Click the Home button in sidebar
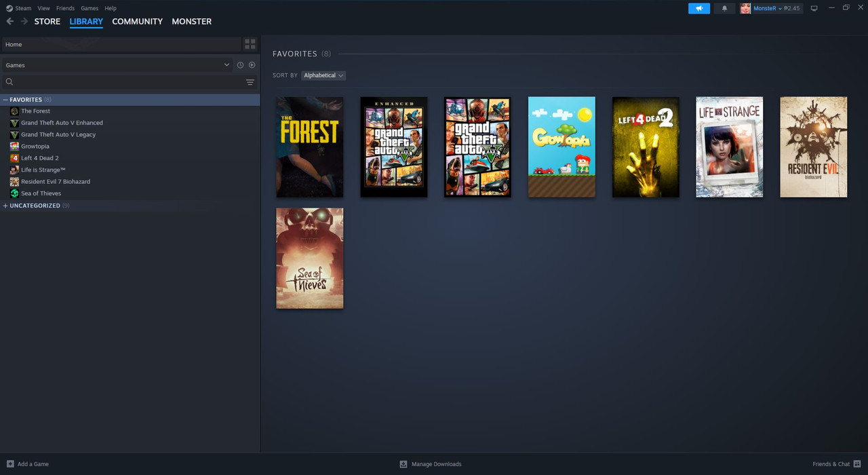868x475 pixels. pyautogui.click(x=121, y=44)
